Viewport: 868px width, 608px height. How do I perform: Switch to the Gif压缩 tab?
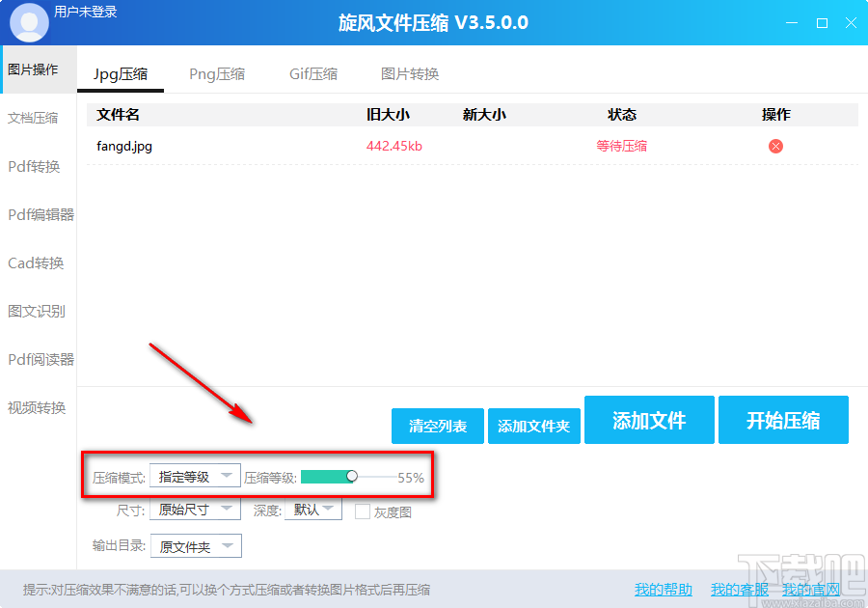coord(312,73)
